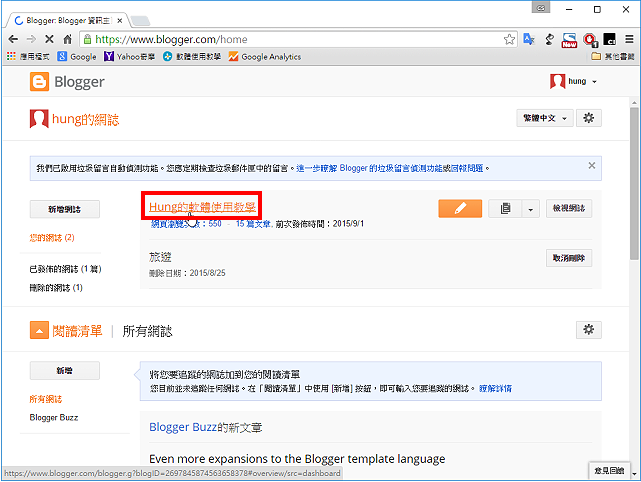Click 取消刪除 for the 旅遊 blog

point(569,258)
